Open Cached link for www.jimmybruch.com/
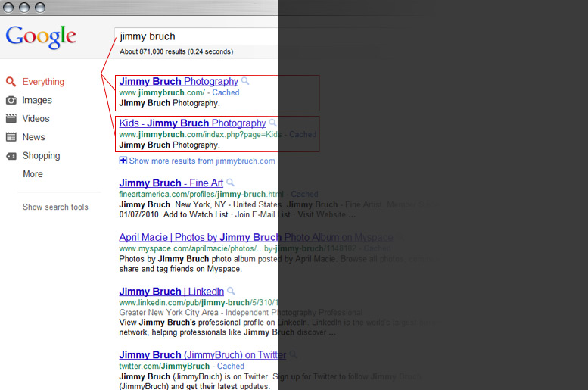Image resolution: width=588 pixels, height=390 pixels. click(226, 92)
